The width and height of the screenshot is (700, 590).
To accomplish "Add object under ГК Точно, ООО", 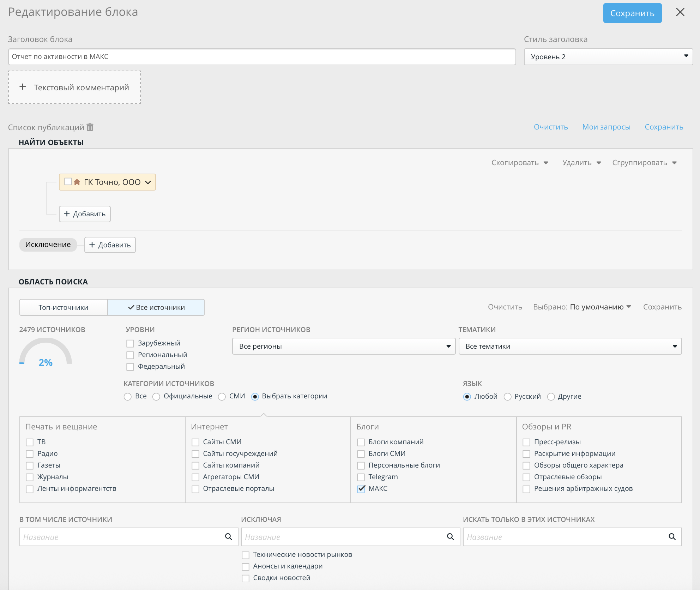I will pyautogui.click(x=85, y=214).
